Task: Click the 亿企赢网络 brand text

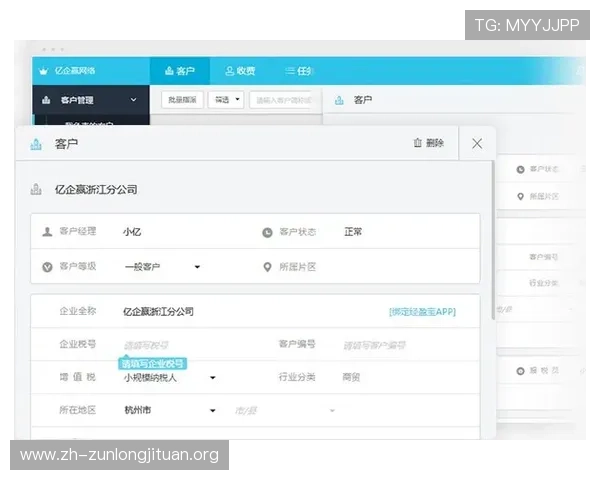Action: coord(75,71)
